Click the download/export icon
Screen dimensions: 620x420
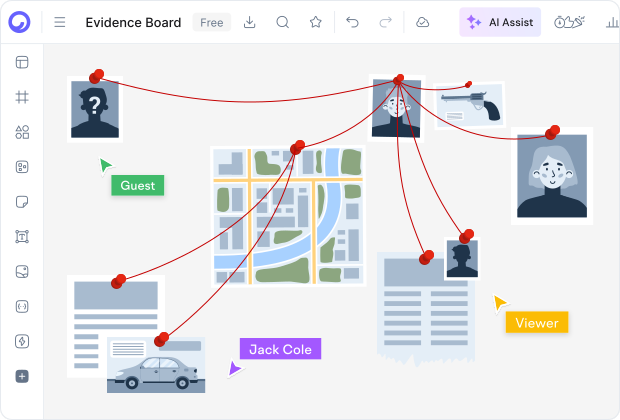coord(250,22)
